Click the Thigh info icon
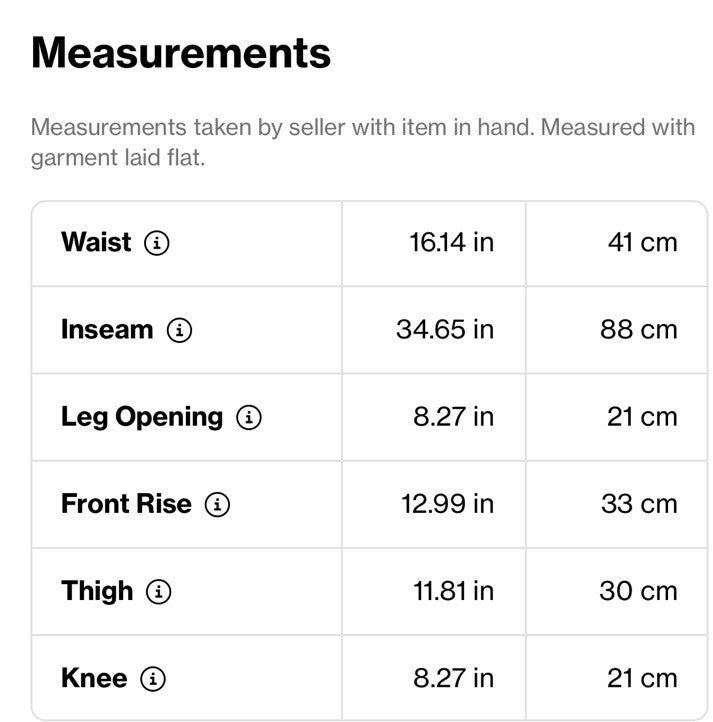The image size is (713, 722). pyautogui.click(x=158, y=591)
